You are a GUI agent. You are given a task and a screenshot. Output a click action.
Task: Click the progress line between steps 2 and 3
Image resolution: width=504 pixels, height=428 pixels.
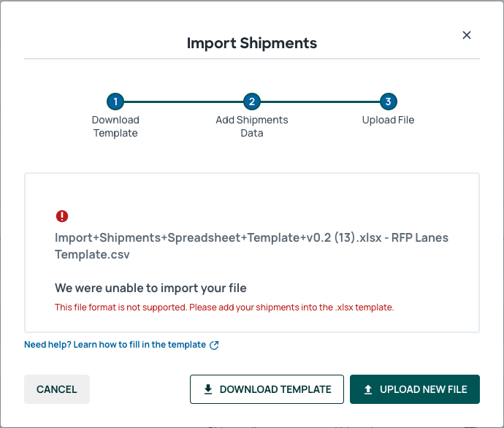(x=320, y=102)
